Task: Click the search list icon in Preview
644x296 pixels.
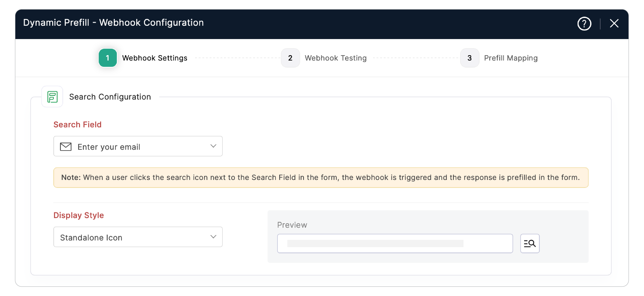Action: click(530, 243)
